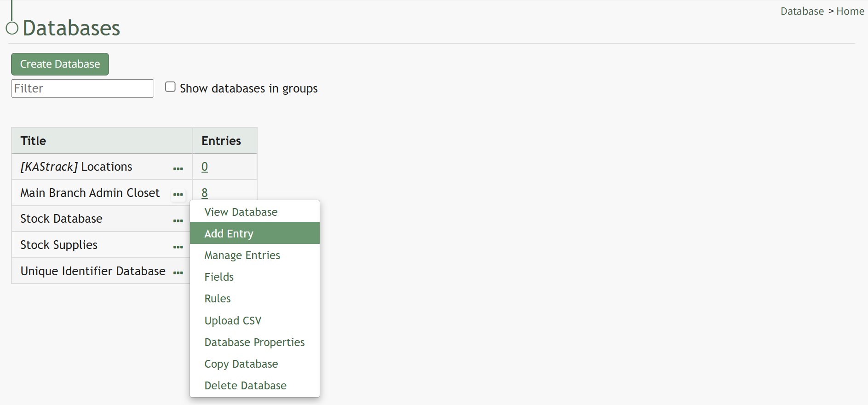Select the Main Branch Admin Closet title
The height and width of the screenshot is (405, 868).
(90, 193)
